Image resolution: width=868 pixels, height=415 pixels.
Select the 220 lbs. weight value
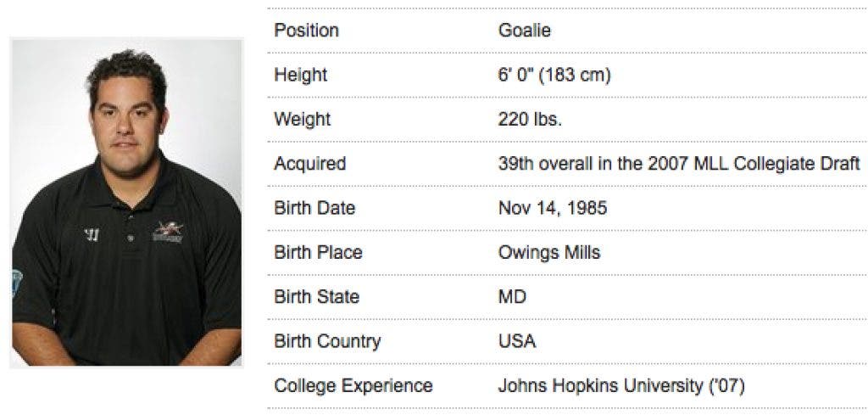(530, 119)
